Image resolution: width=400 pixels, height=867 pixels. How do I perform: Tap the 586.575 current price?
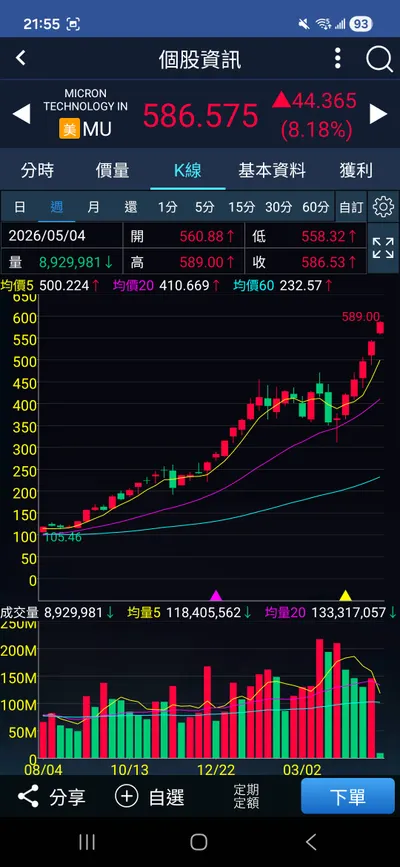(x=201, y=116)
